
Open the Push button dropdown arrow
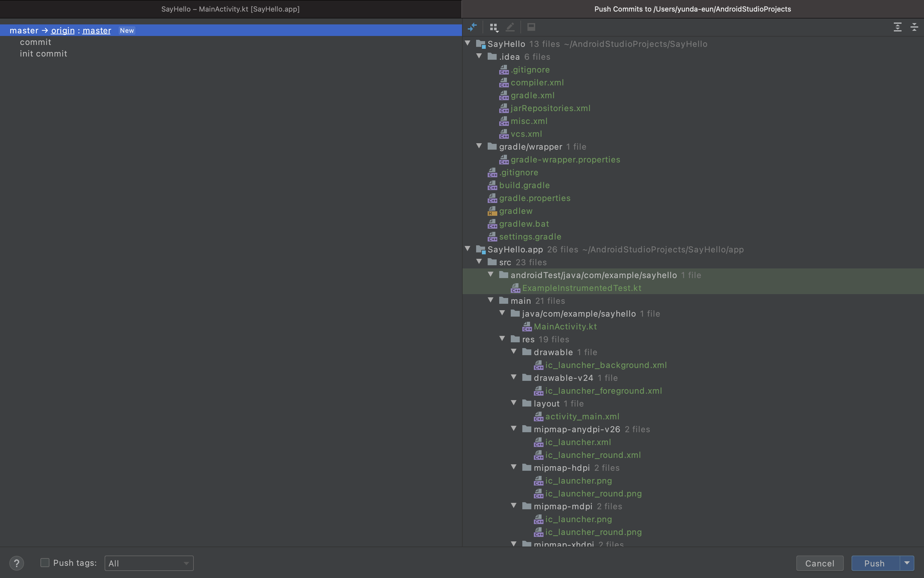pos(907,563)
